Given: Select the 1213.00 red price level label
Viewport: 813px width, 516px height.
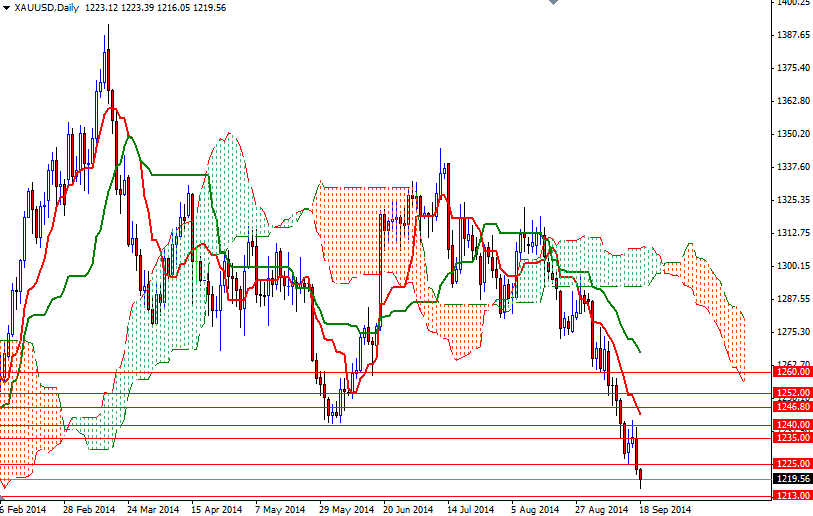Looking at the screenshot, I should click(x=792, y=495).
